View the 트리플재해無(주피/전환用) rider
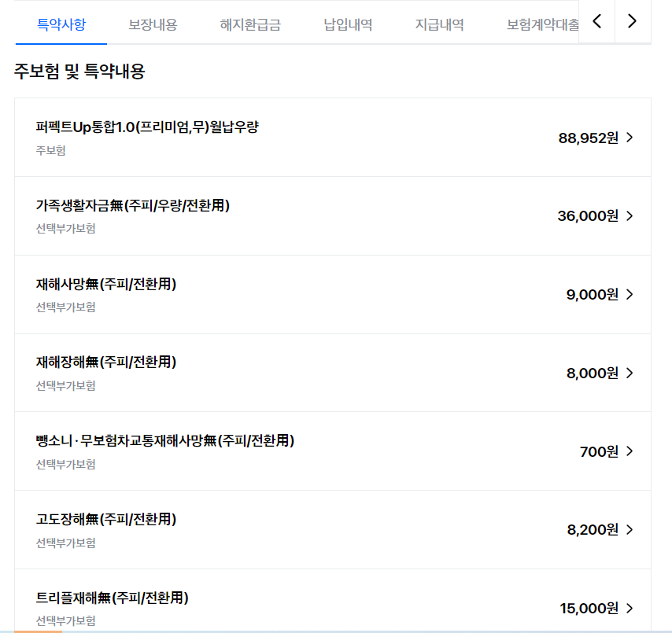 pyautogui.click(x=113, y=598)
